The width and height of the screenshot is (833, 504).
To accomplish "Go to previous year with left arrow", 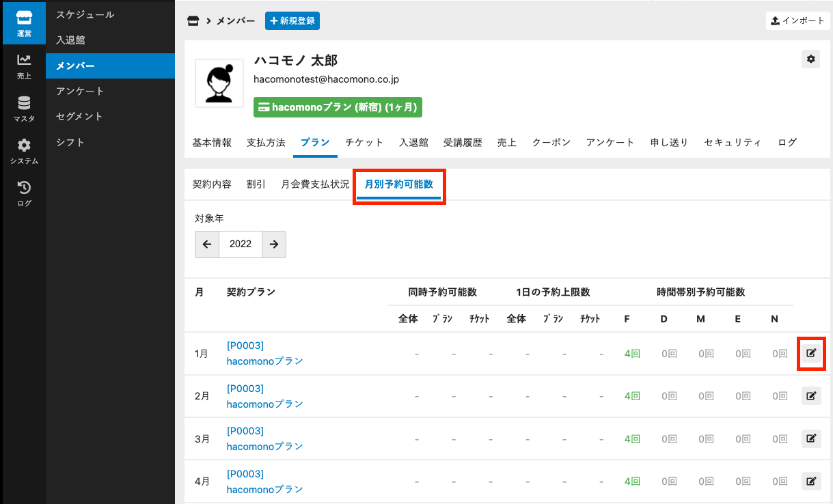I will tap(207, 244).
